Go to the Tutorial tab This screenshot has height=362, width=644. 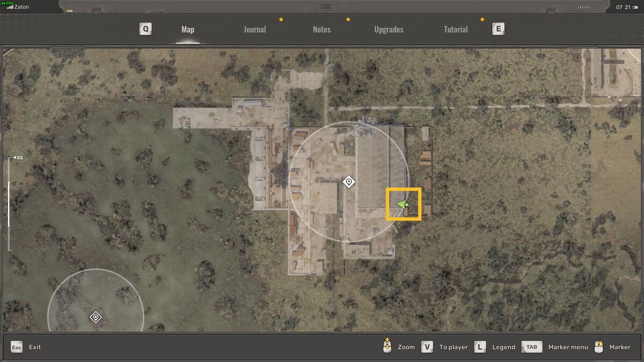click(x=456, y=29)
